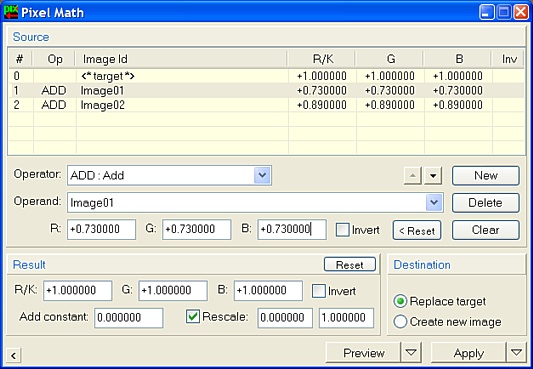The width and height of the screenshot is (533, 369).
Task: Toggle the Result Invert checkbox
Action: point(319,291)
